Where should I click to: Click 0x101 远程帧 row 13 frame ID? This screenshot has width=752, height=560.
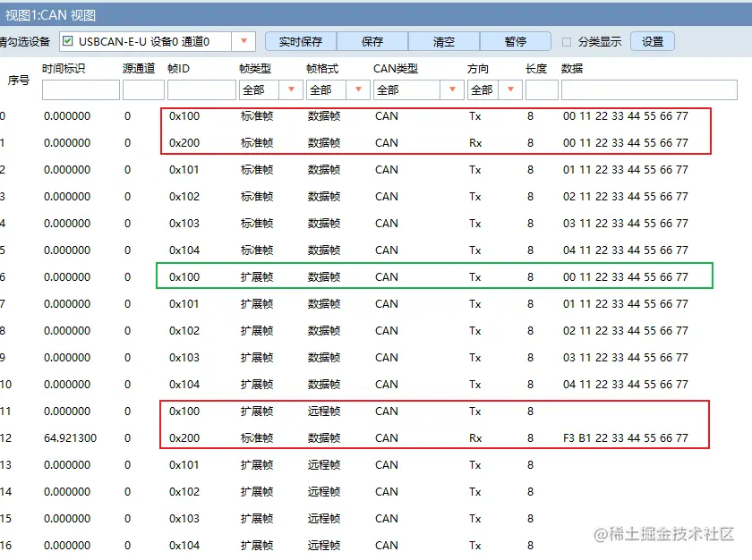click(184, 464)
